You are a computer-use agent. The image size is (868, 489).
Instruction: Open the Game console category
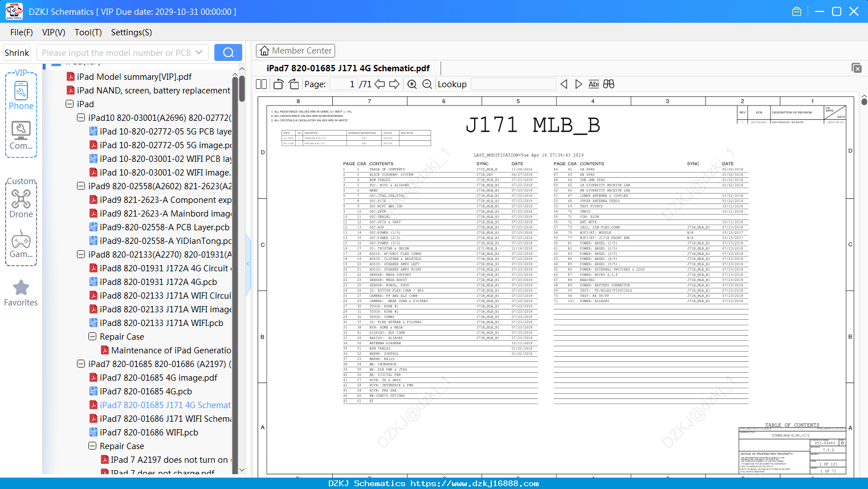[21, 244]
